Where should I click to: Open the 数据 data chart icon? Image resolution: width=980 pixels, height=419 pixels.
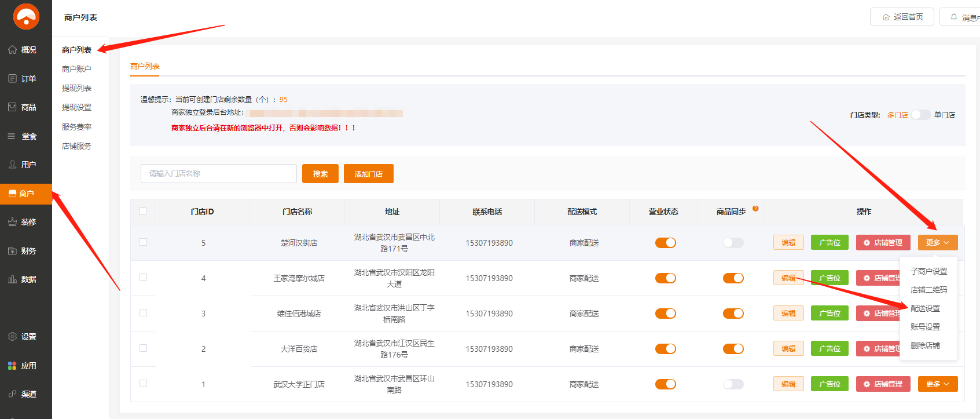pyautogui.click(x=12, y=279)
